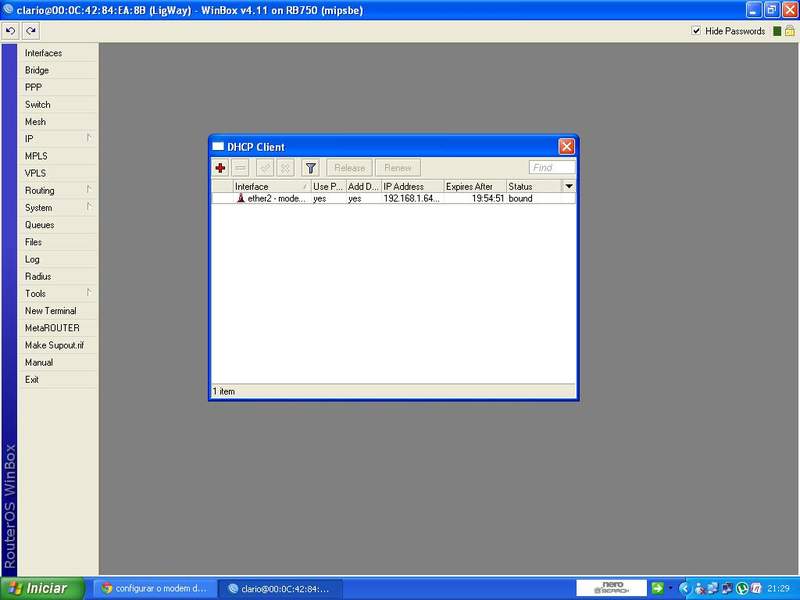The image size is (800, 600).
Task: Expand the Routing submenu
Action: coord(57,190)
